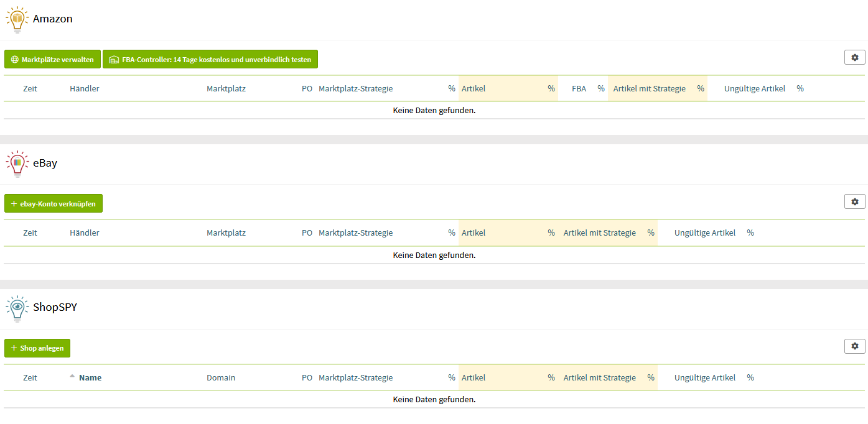The height and width of the screenshot is (424, 868).
Task: Sort eBay table by PO column
Action: pos(307,233)
